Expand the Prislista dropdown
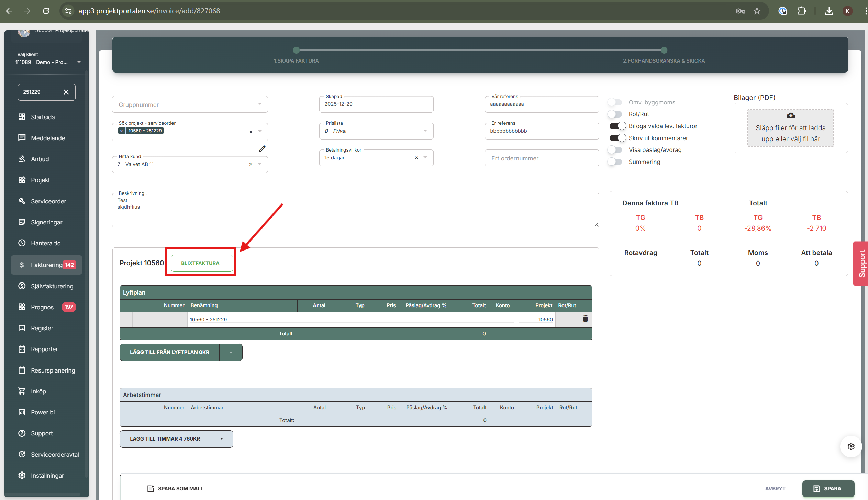 pyautogui.click(x=425, y=131)
